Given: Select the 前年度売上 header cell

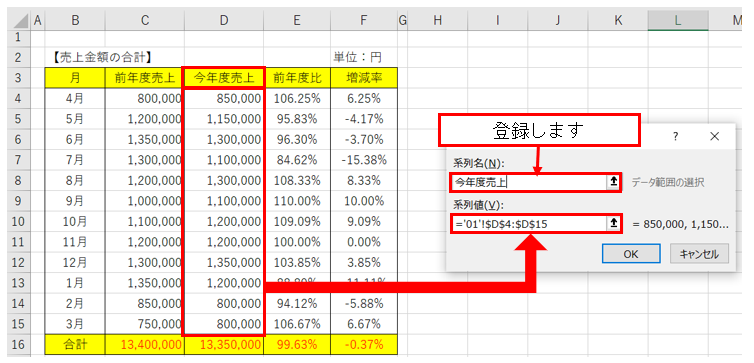Looking at the screenshot, I should 145,77.
